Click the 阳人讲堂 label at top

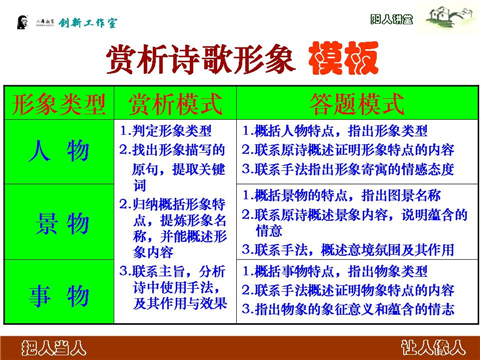pos(391,20)
